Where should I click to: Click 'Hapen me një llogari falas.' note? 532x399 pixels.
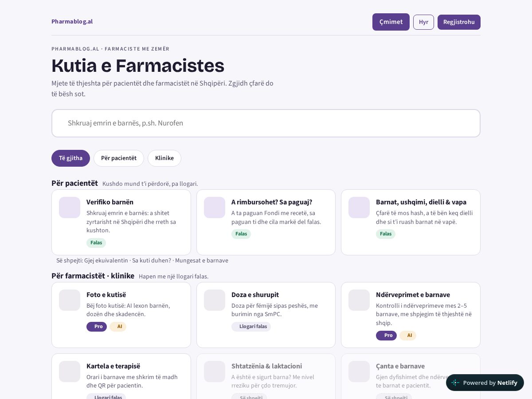173,277
